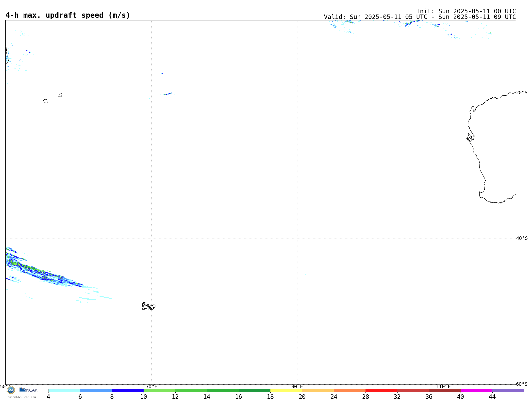Click the NSF logo icon
532x400 pixels.
point(11,390)
